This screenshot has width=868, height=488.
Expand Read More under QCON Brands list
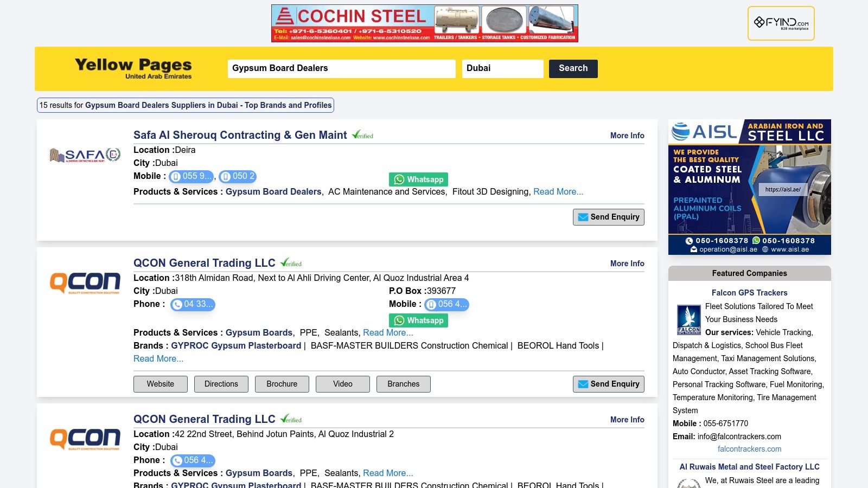[158, 358]
